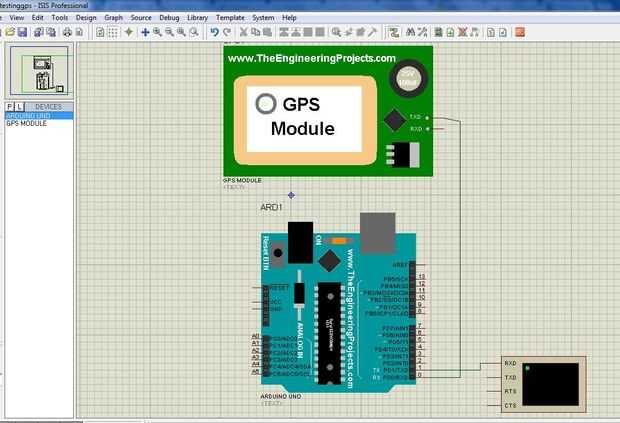
Task: Pick parts from libraries with magnifier icon
Action: [x=336, y=32]
